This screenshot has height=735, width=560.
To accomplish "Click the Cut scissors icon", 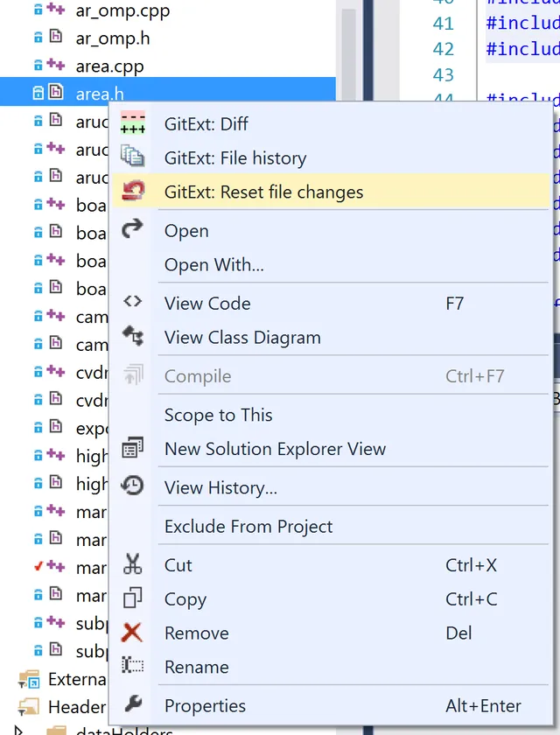I will coord(133,565).
